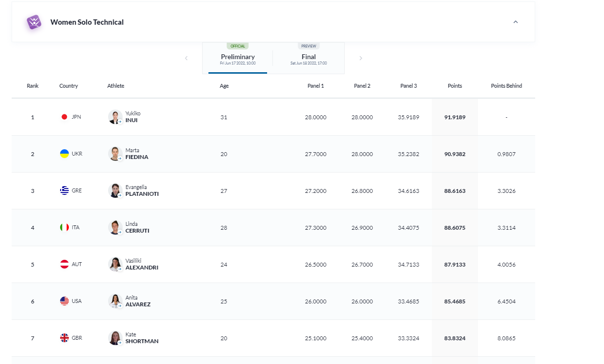This screenshot has width=604, height=364.
Task: Click the Austria flag icon
Action: (x=64, y=264)
